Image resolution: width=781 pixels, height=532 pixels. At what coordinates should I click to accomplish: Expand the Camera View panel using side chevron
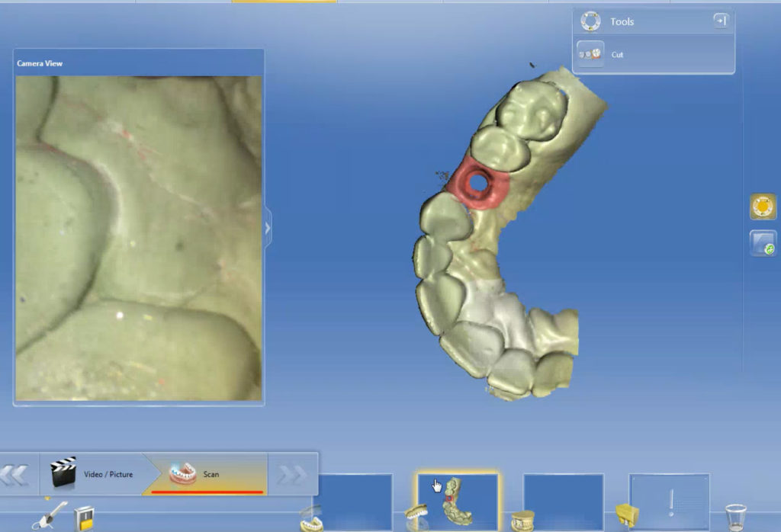268,228
